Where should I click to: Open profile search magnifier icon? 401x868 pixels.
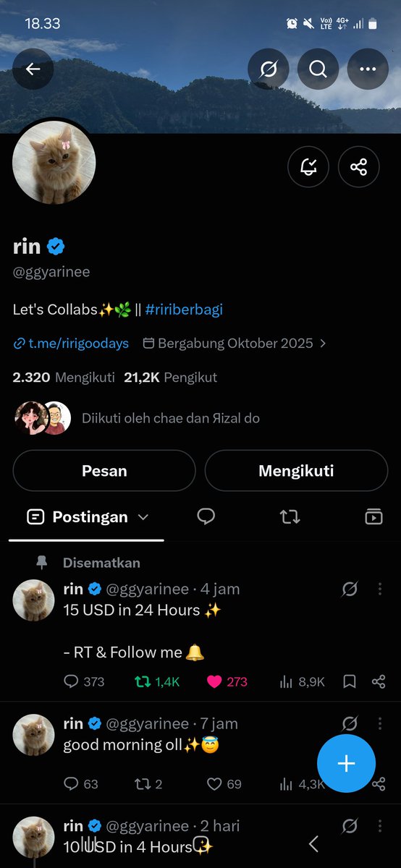(x=318, y=69)
